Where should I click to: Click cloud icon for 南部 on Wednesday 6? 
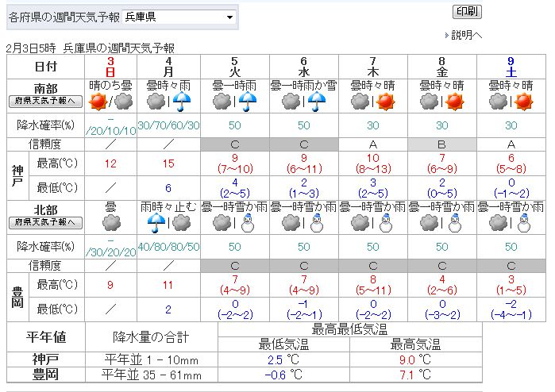(291, 102)
